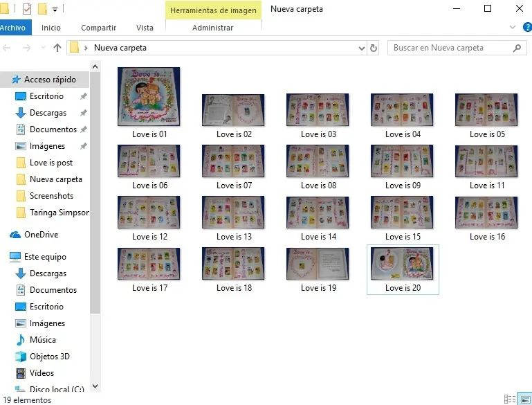The width and height of the screenshot is (532, 405).
Task: Click the pin icon next to Documentos
Action: pyautogui.click(x=84, y=129)
